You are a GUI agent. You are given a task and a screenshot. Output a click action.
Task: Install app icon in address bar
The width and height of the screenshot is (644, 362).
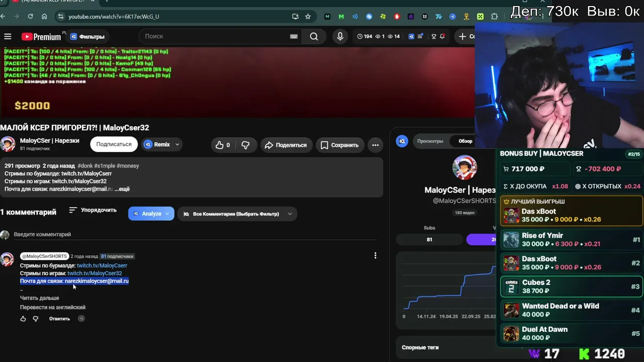[295, 17]
